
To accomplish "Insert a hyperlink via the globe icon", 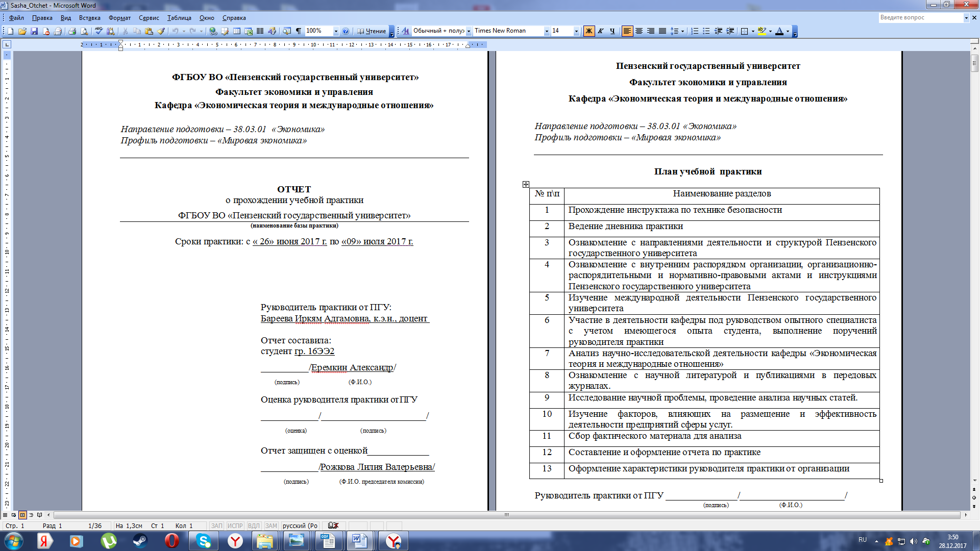I will click(213, 31).
